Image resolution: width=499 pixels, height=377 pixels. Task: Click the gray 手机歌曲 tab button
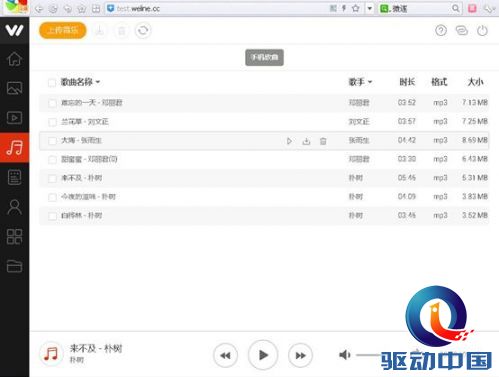click(x=264, y=57)
